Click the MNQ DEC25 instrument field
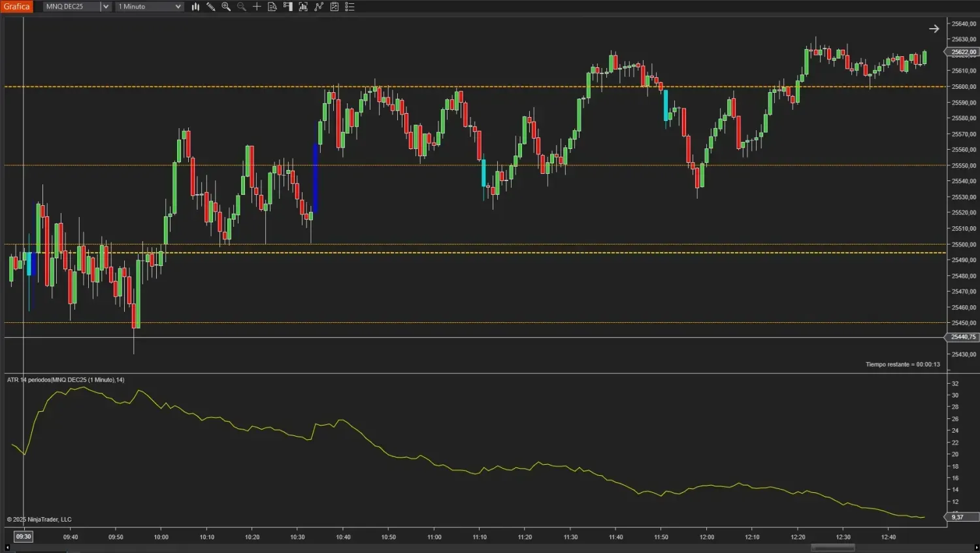This screenshot has height=553, width=980. point(71,7)
